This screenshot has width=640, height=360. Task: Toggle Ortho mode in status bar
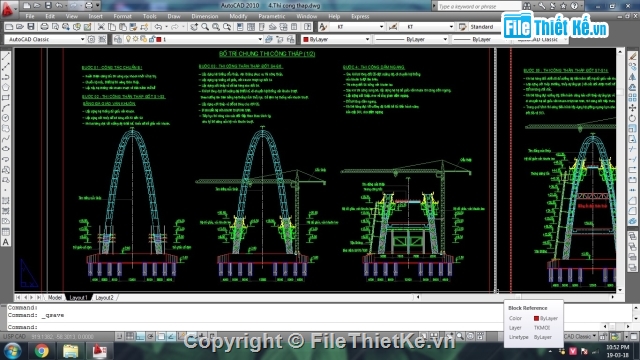click(140, 336)
